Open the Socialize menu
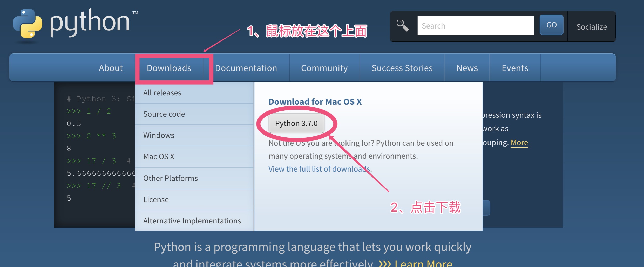Screen dimensions: 644x267 (592, 27)
